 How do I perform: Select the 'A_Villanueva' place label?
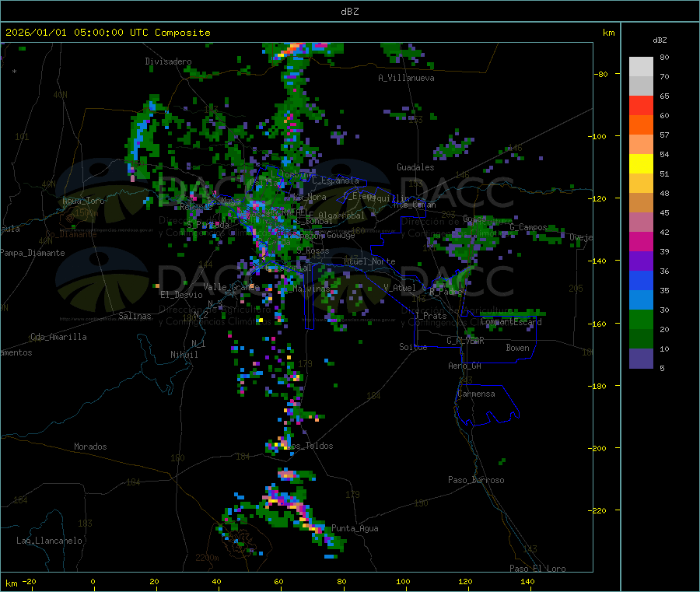pyautogui.click(x=406, y=78)
